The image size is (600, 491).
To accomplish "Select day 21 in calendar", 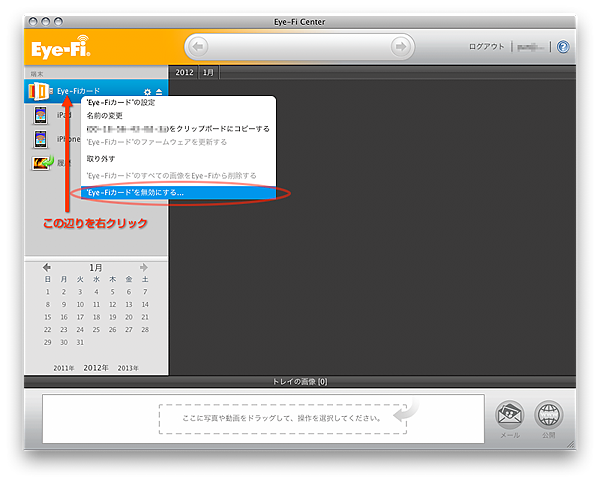I will tap(145, 317).
